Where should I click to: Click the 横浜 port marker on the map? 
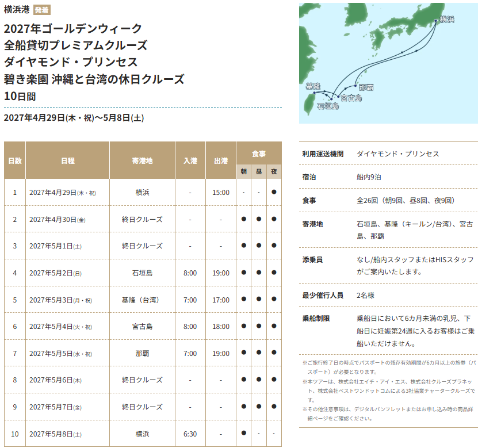(x=436, y=21)
